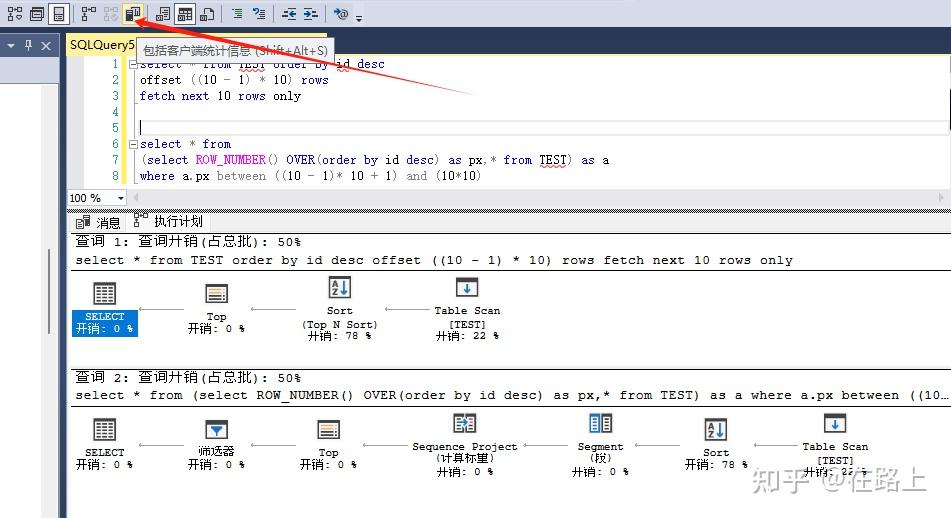Open Query Options toolbar icon
The width and height of the screenshot is (951, 518).
point(37,13)
